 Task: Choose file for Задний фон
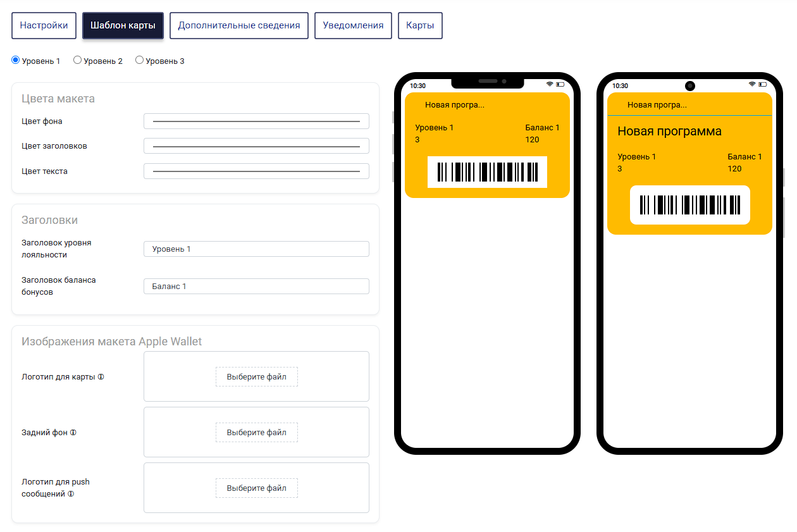point(257,432)
